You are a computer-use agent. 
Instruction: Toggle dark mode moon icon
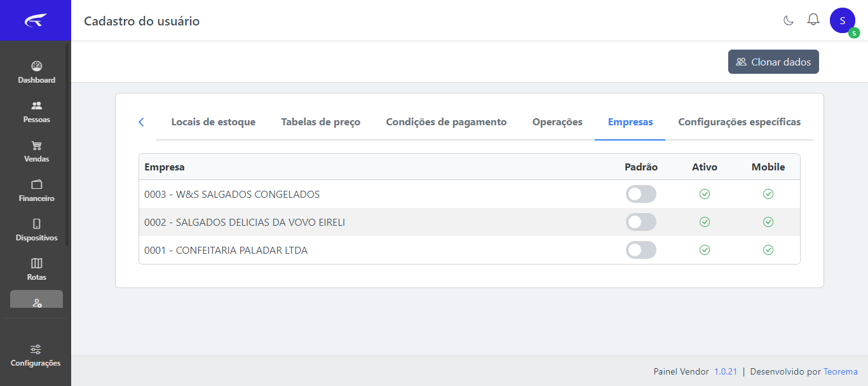pos(789,20)
